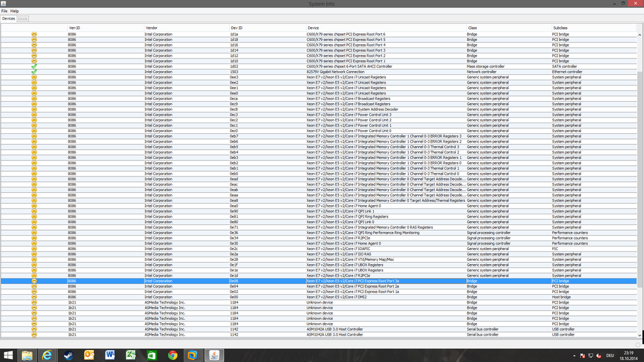Sort by the Subclass column header
The width and height of the screenshot is (644, 362).
[x=594, y=28]
